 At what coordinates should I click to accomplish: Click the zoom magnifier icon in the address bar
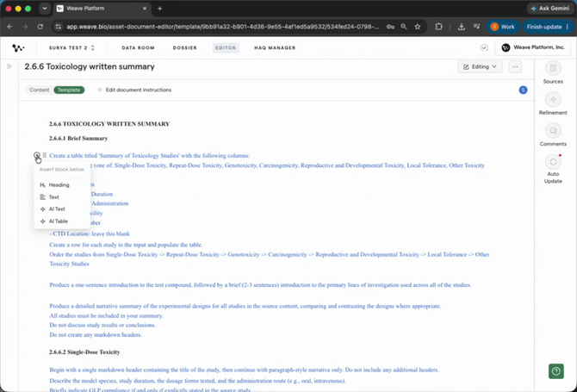tap(404, 27)
